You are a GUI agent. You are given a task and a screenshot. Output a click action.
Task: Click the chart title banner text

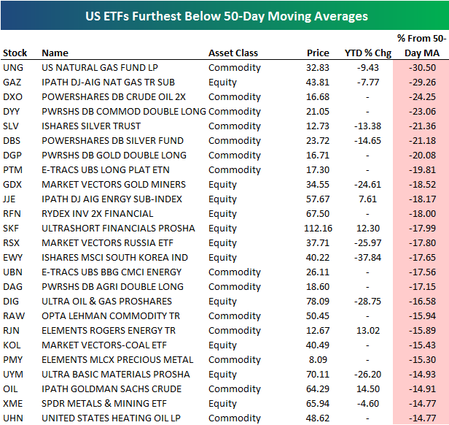[x=227, y=16]
